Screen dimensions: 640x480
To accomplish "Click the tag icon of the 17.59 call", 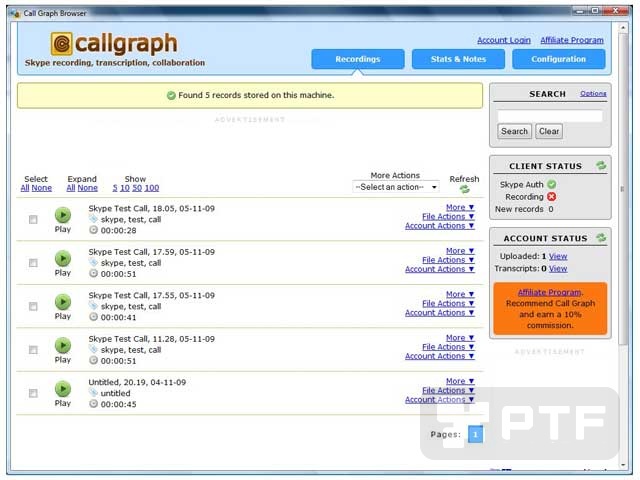I will (93, 262).
